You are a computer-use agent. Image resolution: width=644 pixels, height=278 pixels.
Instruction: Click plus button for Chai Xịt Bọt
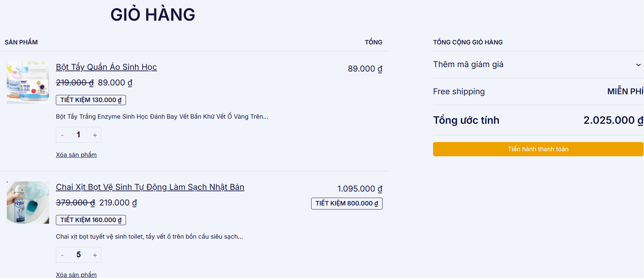[95, 255]
